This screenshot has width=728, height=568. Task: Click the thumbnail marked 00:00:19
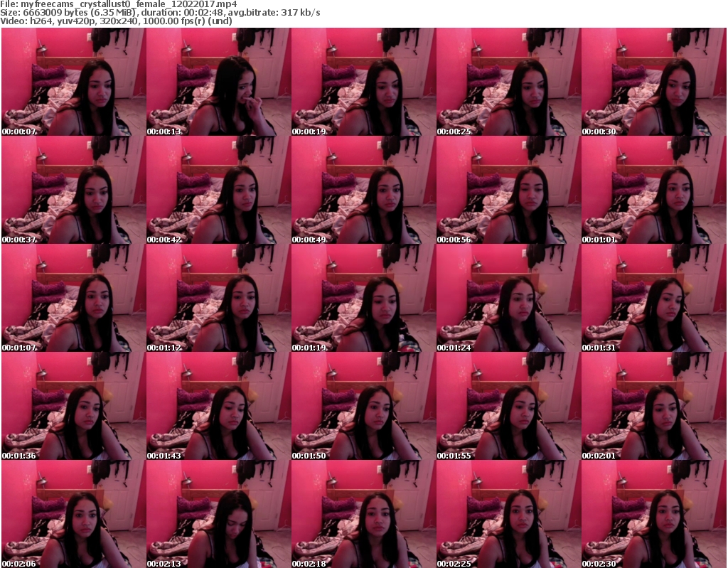click(x=363, y=82)
